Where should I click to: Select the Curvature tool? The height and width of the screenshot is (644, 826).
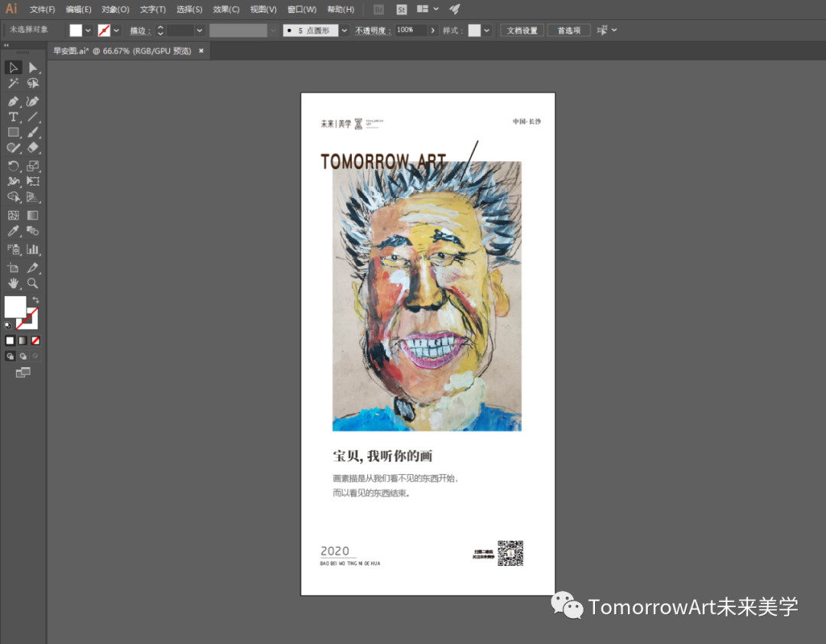(x=33, y=101)
